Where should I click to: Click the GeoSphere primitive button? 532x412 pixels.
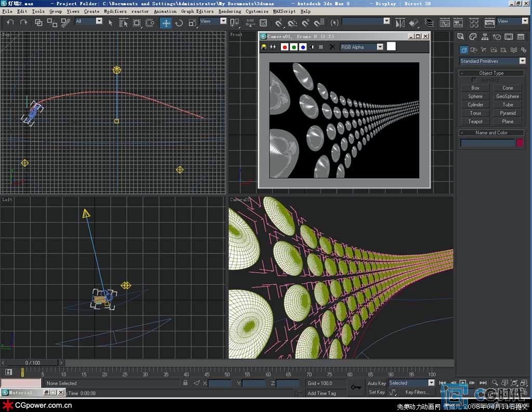point(508,97)
